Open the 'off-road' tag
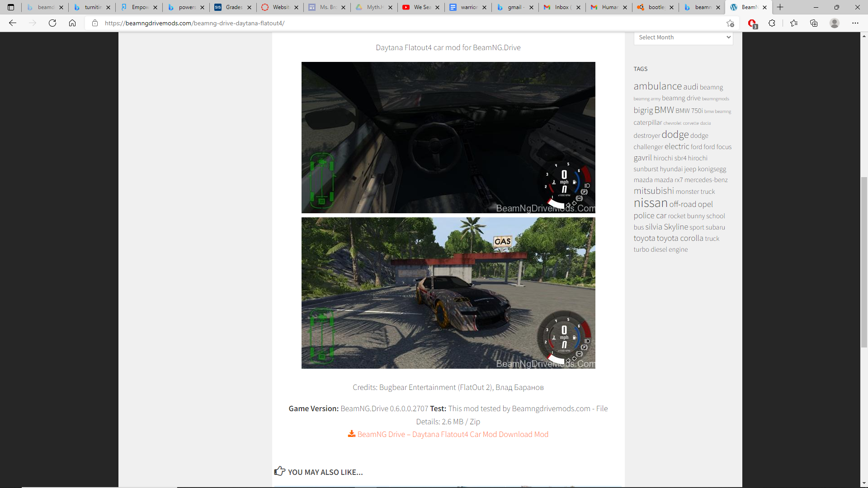The width and height of the screenshot is (868, 488). (683, 204)
